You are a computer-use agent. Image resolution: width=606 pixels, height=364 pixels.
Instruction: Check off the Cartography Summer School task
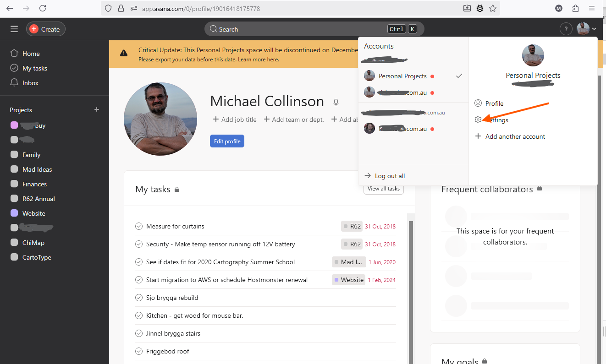click(x=139, y=262)
